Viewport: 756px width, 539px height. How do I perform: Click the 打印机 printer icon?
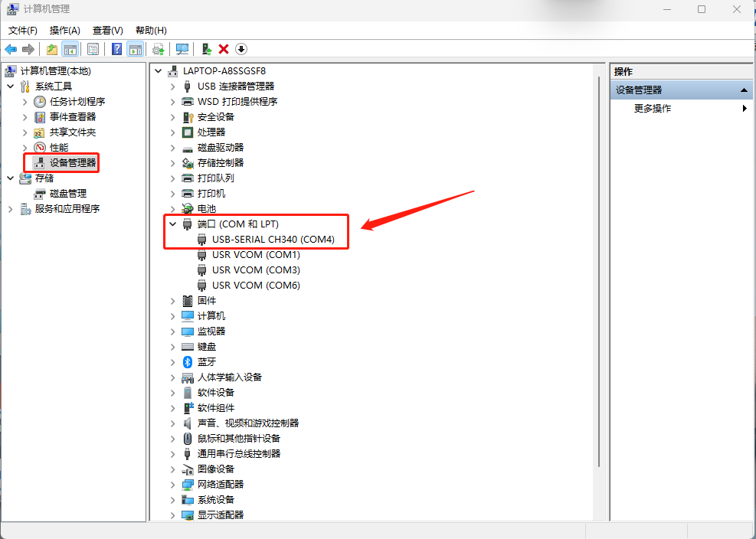188,194
